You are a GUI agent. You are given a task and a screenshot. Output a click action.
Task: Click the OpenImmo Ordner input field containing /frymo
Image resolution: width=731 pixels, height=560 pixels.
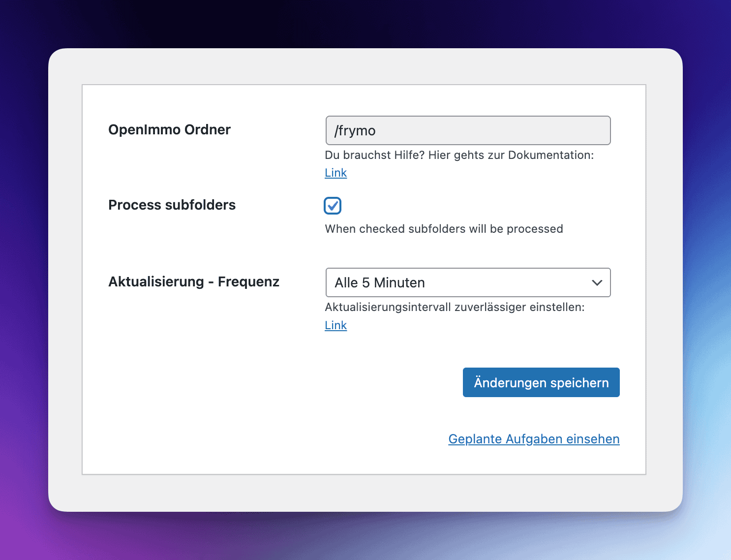tap(468, 130)
